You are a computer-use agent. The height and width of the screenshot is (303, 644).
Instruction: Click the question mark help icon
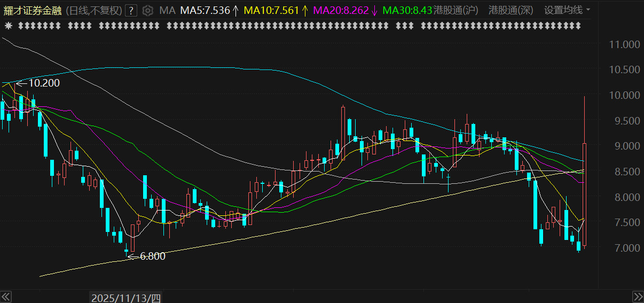click(x=132, y=10)
